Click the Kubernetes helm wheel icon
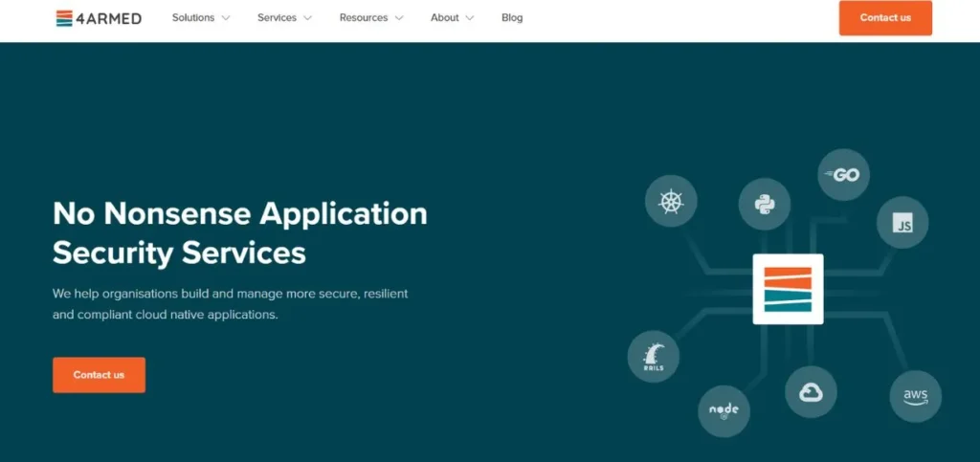The height and width of the screenshot is (462, 980). pos(671,201)
